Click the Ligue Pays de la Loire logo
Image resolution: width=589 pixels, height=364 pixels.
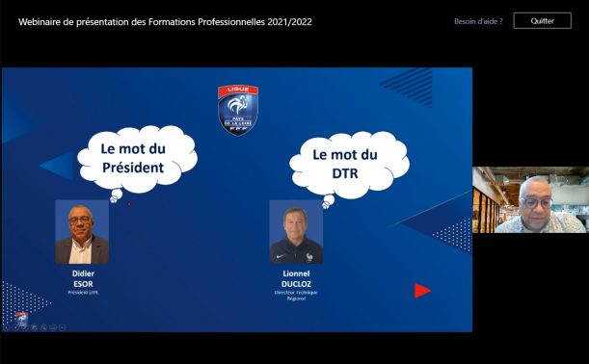coord(238,110)
